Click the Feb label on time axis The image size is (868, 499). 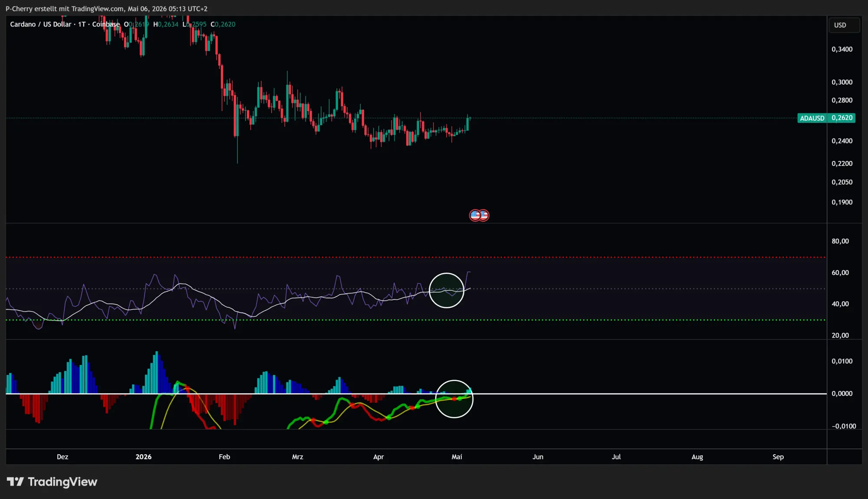[224, 457]
